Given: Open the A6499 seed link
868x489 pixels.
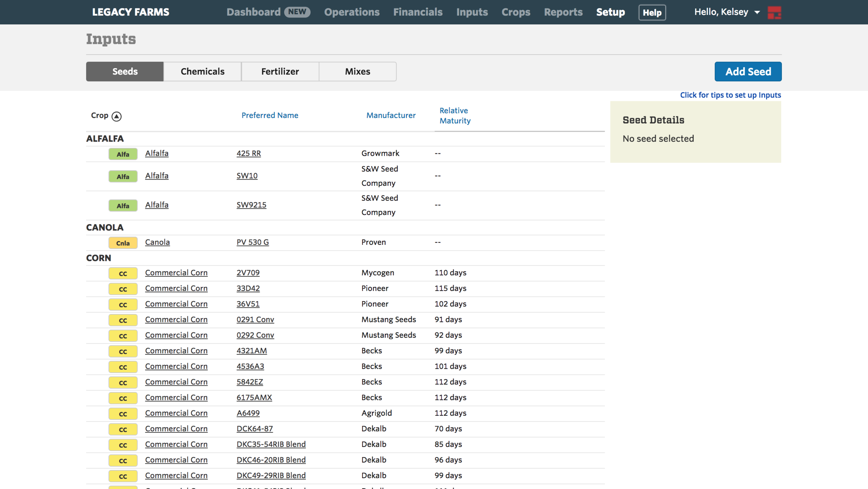Looking at the screenshot, I should 248,414.
